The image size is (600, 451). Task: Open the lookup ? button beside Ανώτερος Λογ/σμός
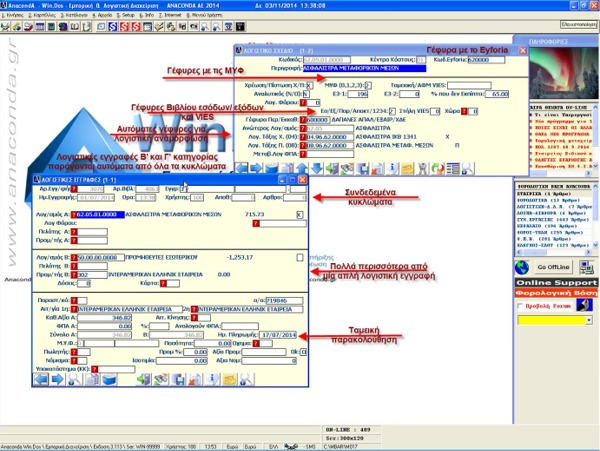coord(303,129)
